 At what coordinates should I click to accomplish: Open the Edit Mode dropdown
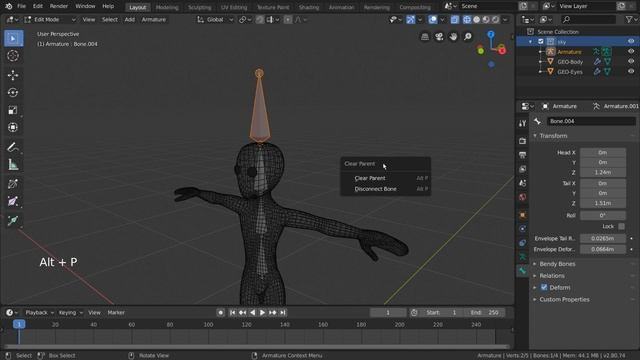click(x=50, y=20)
